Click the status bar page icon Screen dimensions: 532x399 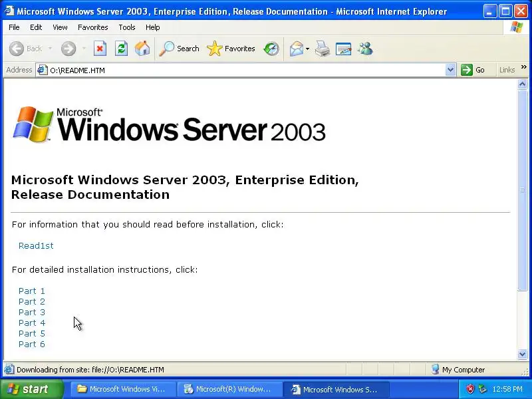point(9,369)
